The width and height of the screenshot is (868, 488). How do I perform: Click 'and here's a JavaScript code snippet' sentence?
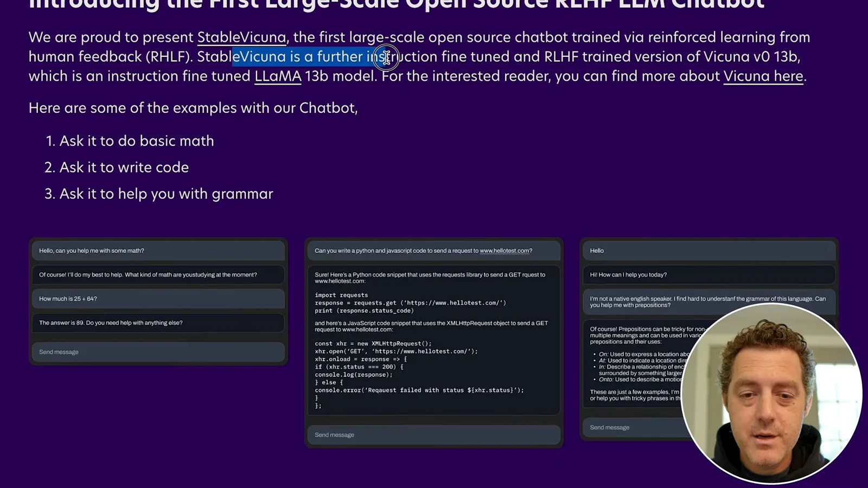(431, 326)
